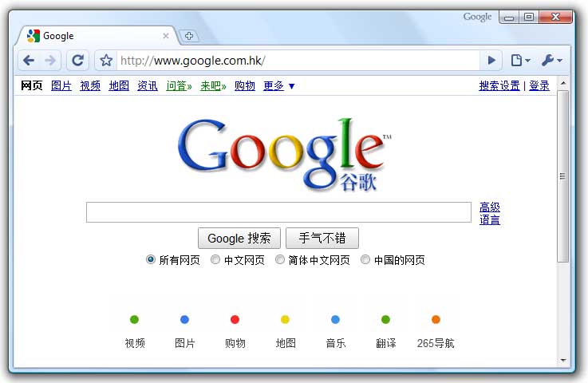
Task: Open the page menu icon
Action: click(520, 60)
